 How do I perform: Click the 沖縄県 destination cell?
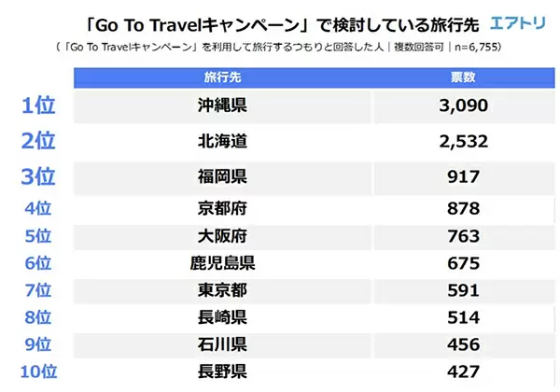point(222,105)
